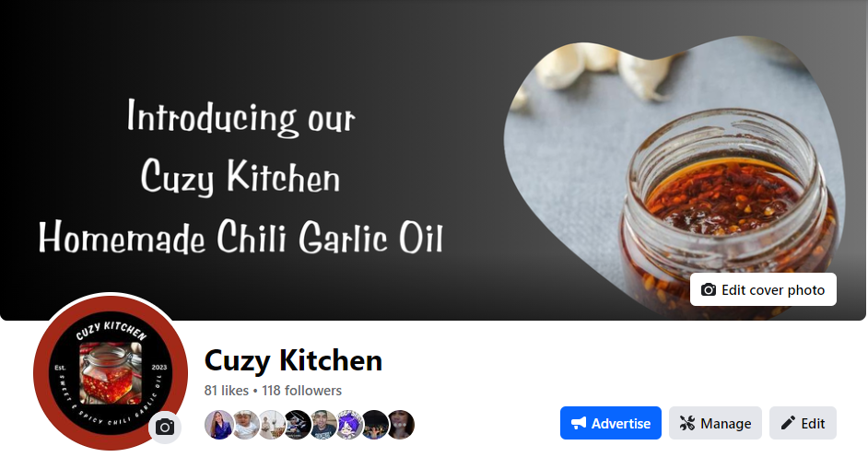
Task: Click the megaphone icon in Advertise
Action: pos(579,423)
